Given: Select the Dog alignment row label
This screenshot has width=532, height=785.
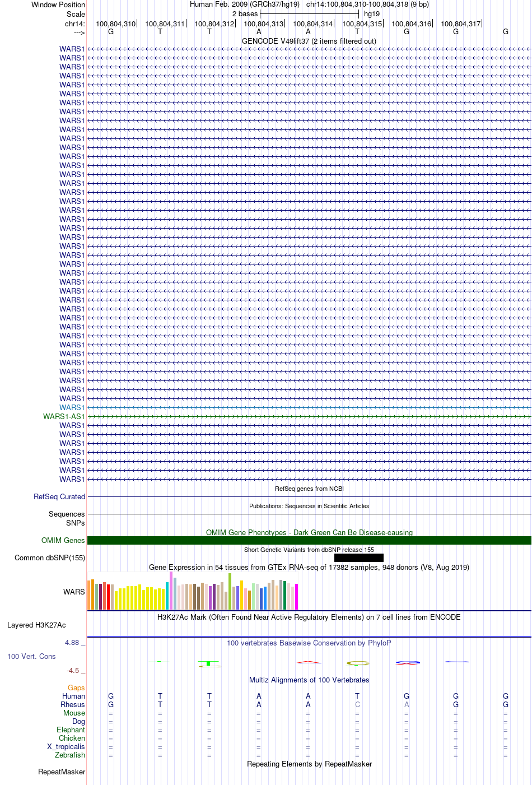Looking at the screenshot, I should click(79, 721).
